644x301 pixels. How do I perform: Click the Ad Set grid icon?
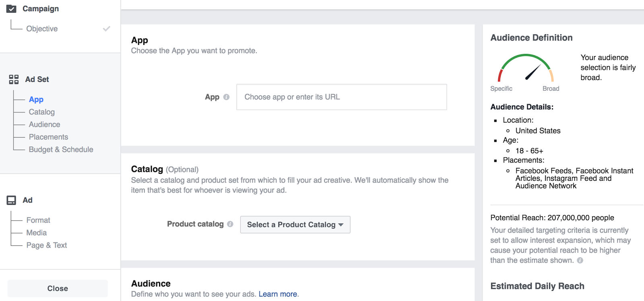14,80
